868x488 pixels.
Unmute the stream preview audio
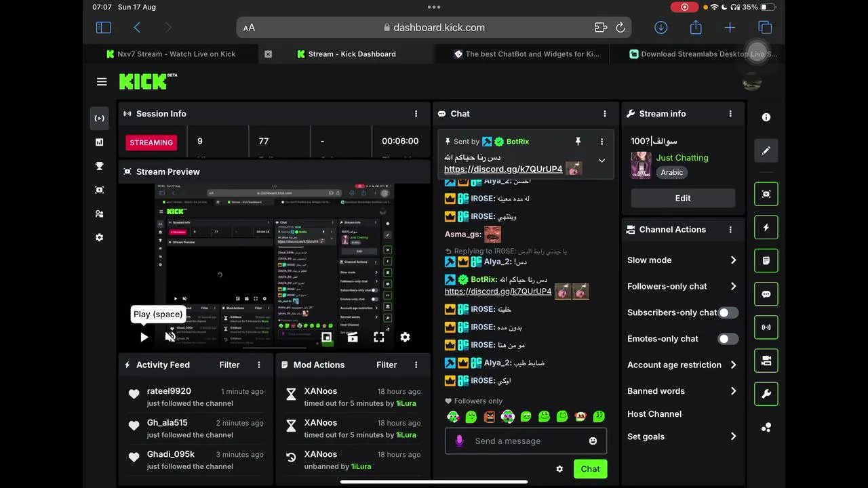click(x=170, y=337)
